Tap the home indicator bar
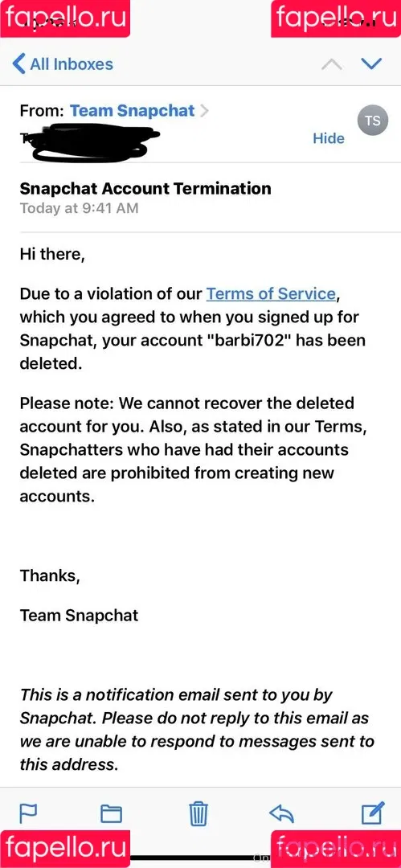The height and width of the screenshot is (868, 401). coord(201,858)
